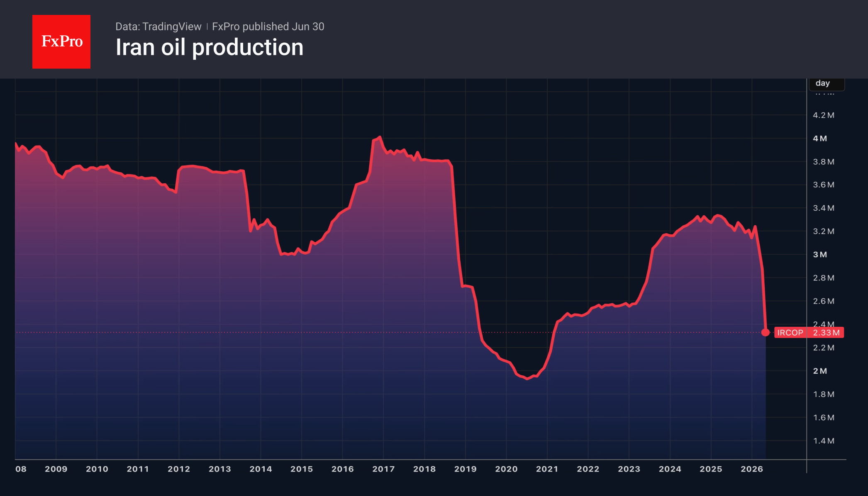Screen dimensions: 868x496
Task: Click the 3.4 M price axis label
Action: [824, 208]
